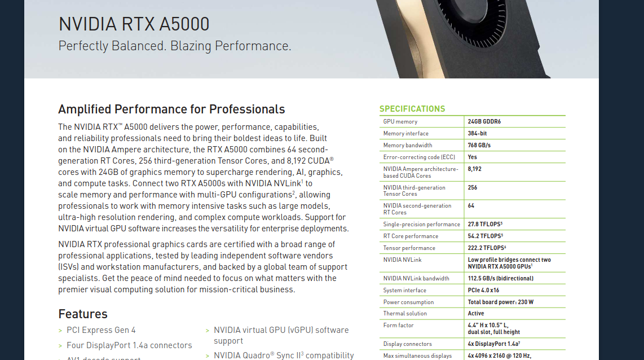Click the CUDA Cores value 8,192 in table
Image resolution: width=644 pixels, height=360 pixels.
pos(474,169)
